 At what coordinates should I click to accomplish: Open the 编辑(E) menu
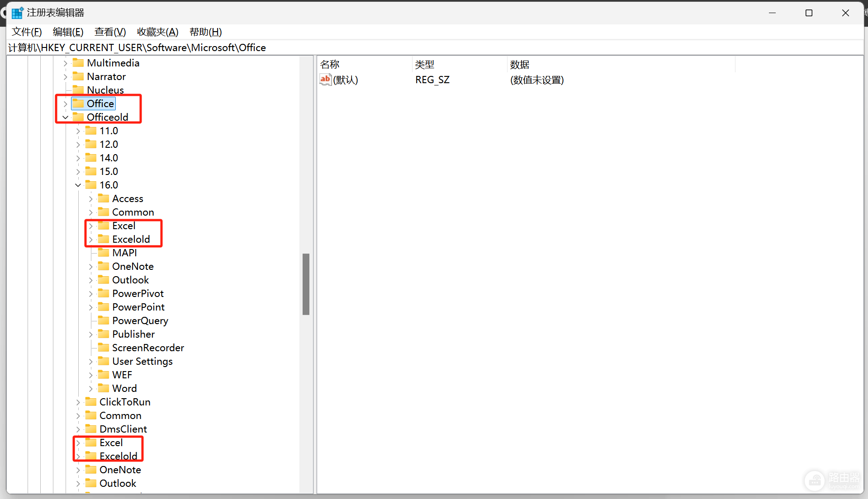tap(68, 32)
